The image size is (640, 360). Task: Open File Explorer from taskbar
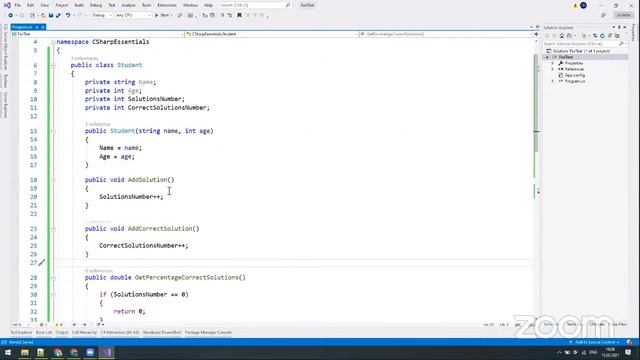click(25, 352)
